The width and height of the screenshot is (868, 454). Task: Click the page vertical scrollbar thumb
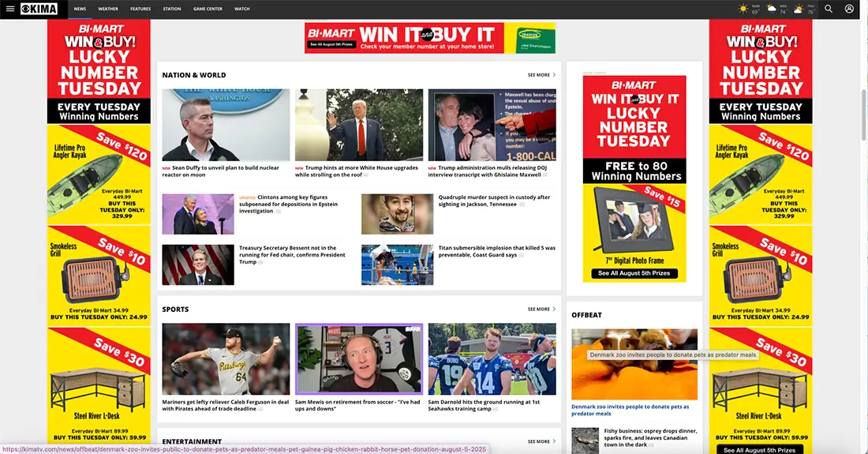click(x=863, y=114)
